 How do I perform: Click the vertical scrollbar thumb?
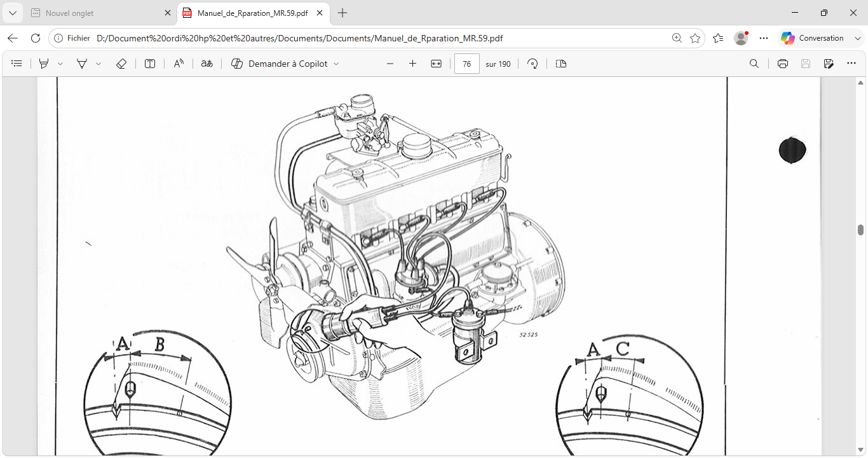pyautogui.click(x=861, y=230)
